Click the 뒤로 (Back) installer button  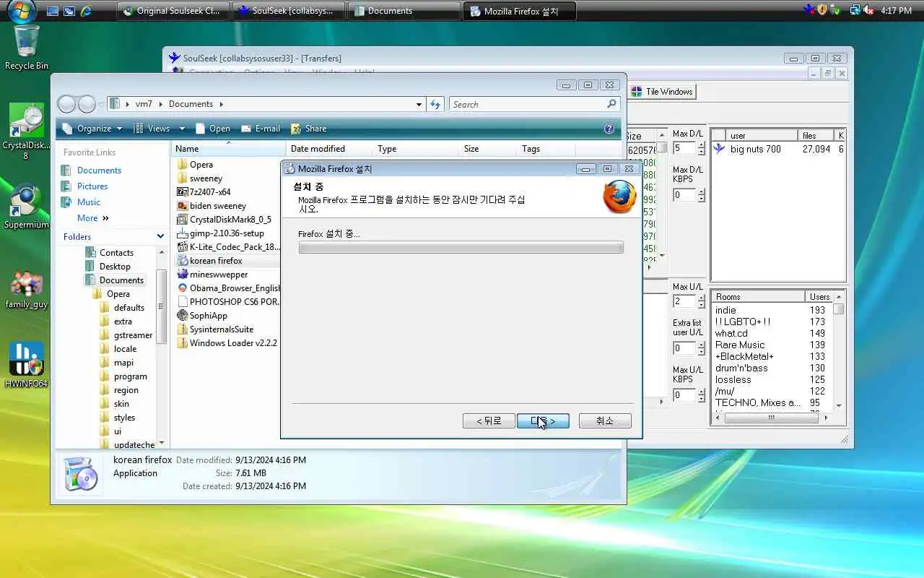489,420
